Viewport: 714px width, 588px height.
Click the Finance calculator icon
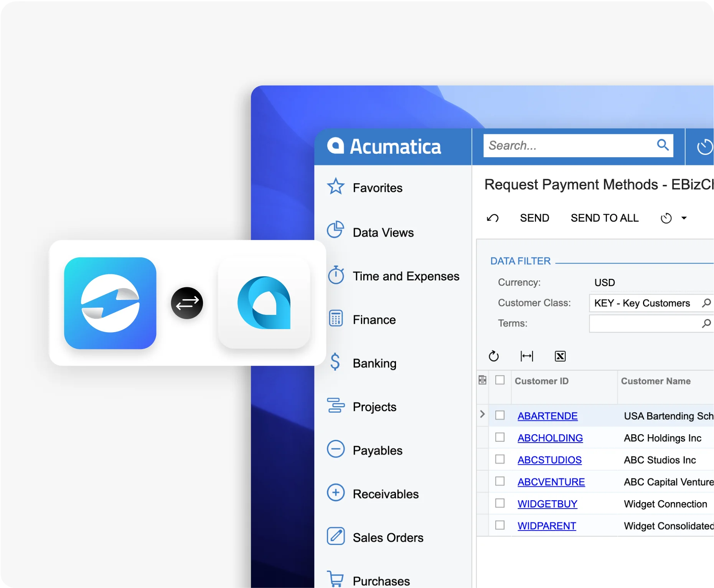[336, 318]
